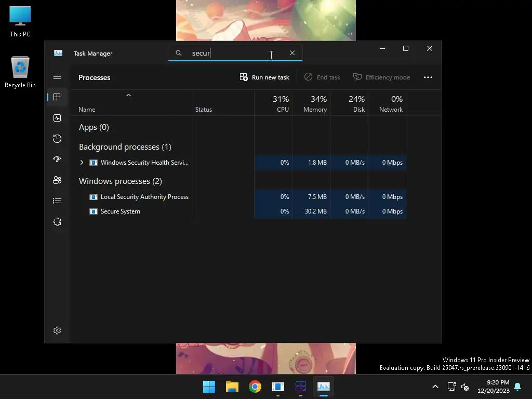Click the Windows Security Health Service icon
The image size is (532, 399).
coord(94,163)
